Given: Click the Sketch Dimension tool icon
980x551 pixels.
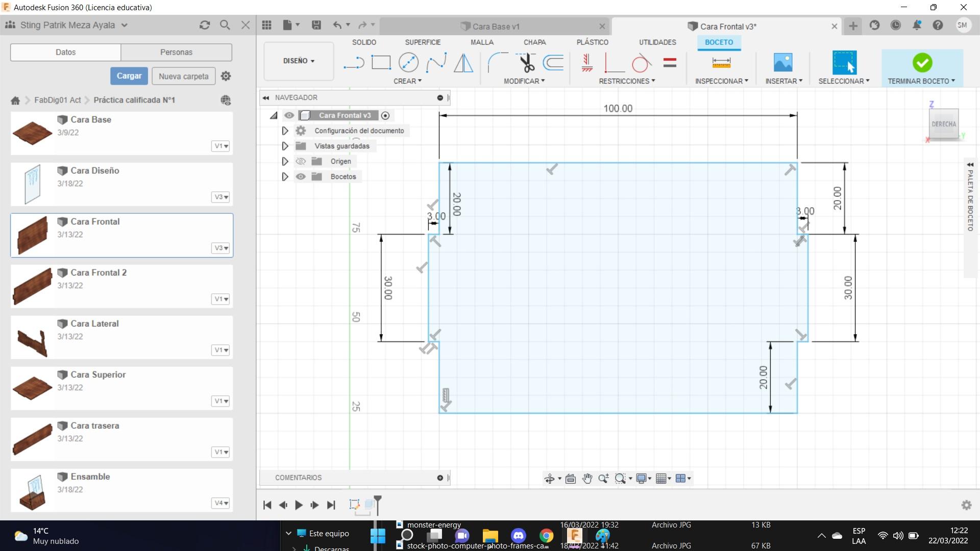Looking at the screenshot, I should click(x=721, y=63).
